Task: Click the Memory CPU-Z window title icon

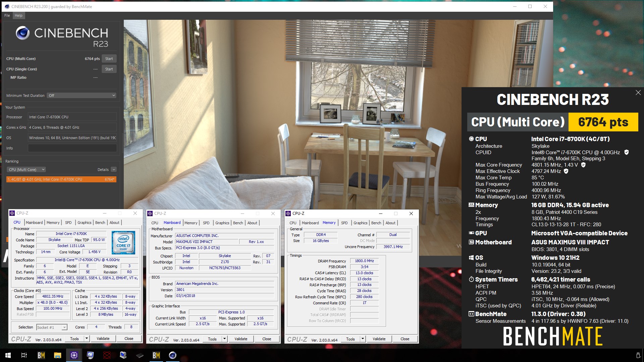Action: tap(288, 214)
